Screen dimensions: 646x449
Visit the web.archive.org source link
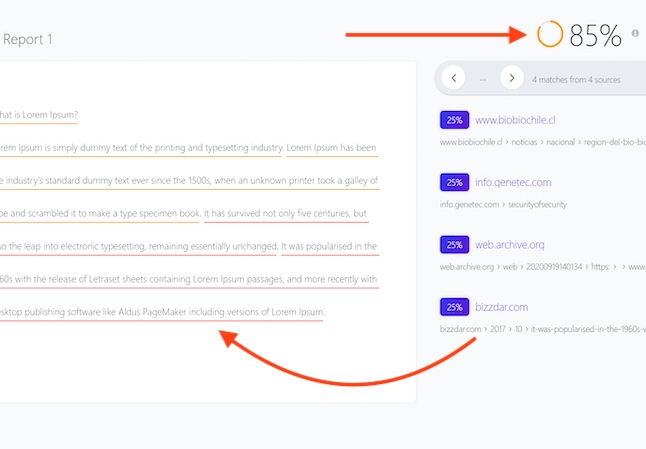pyautogui.click(x=510, y=244)
